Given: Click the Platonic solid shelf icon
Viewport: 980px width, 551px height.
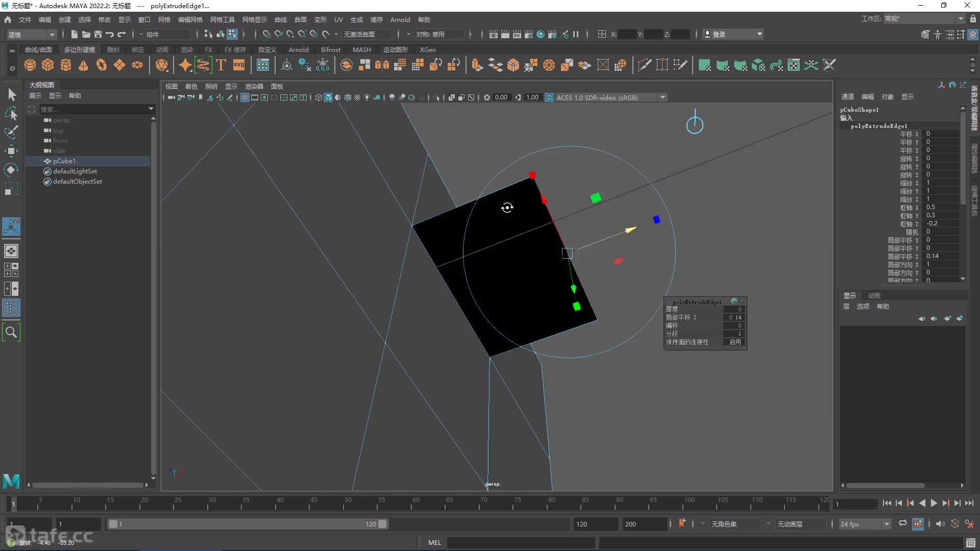Looking at the screenshot, I should (x=162, y=65).
